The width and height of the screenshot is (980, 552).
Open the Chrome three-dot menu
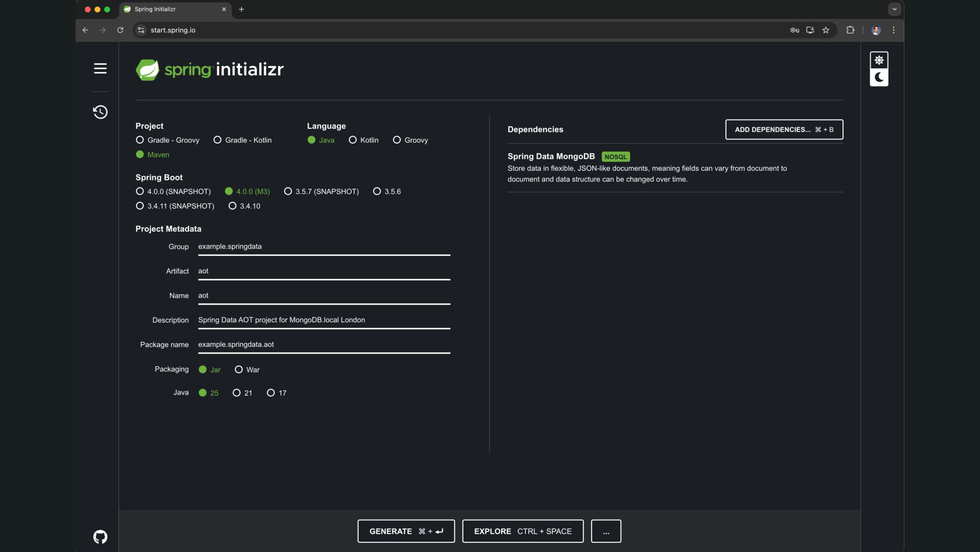pos(894,30)
